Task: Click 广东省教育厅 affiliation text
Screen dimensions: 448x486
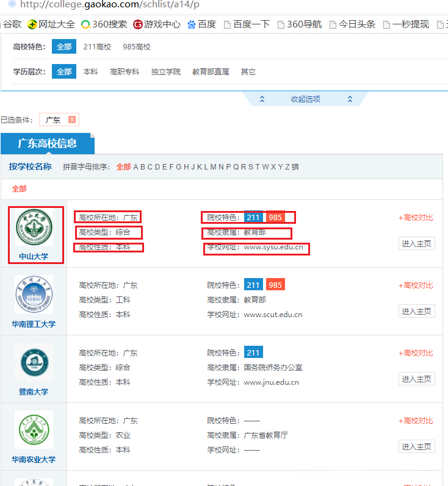Action: click(266, 435)
